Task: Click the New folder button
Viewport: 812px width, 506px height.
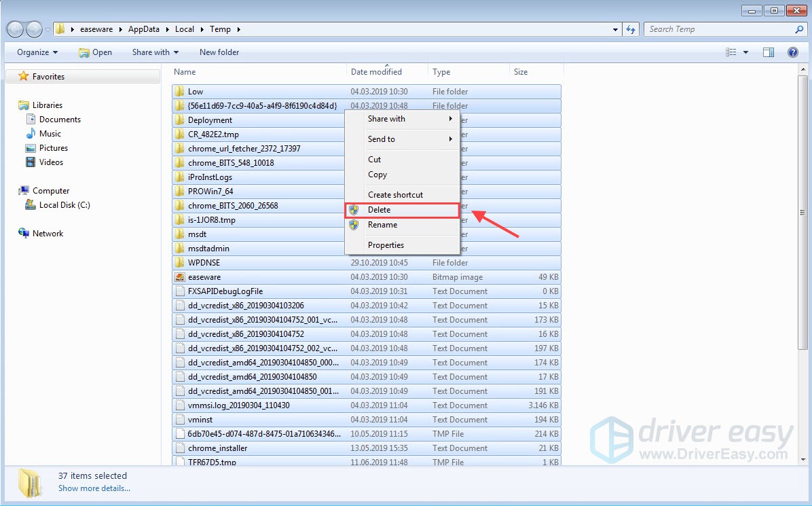Action: [219, 52]
